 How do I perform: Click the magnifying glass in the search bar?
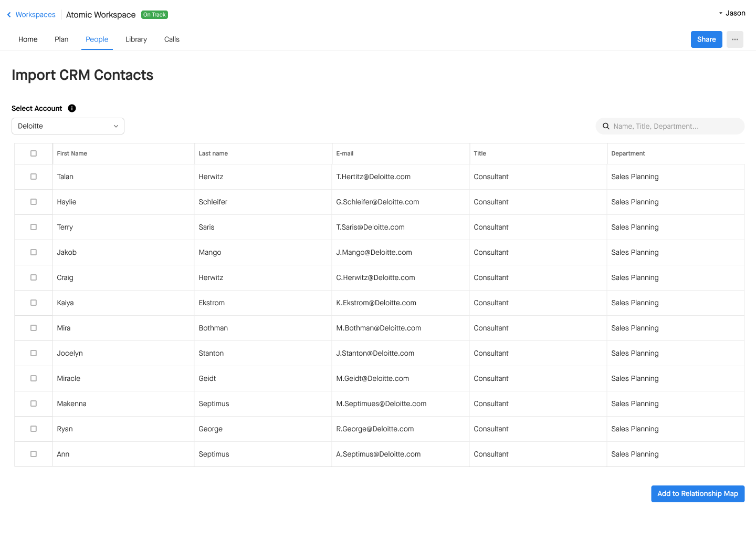[x=606, y=126]
